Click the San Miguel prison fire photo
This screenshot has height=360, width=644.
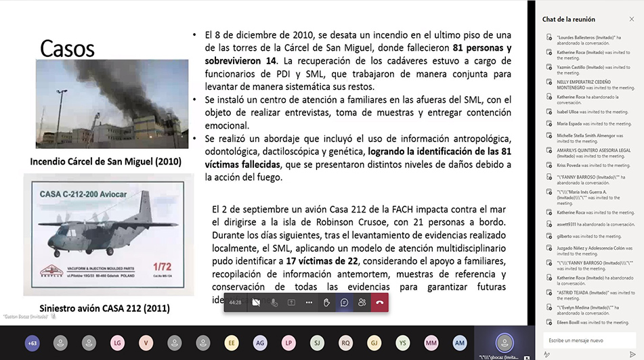click(112, 104)
